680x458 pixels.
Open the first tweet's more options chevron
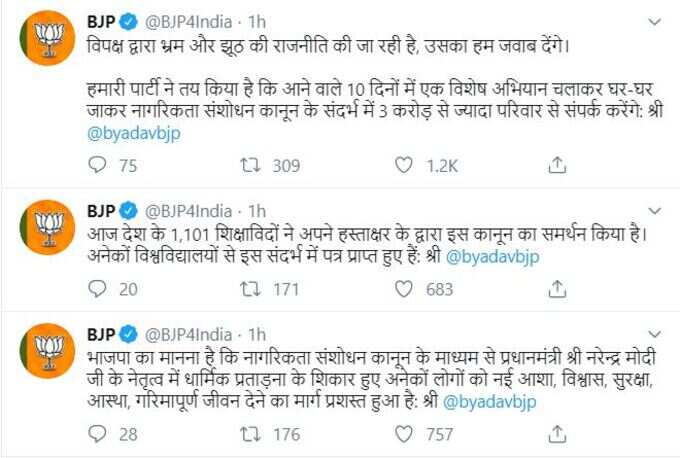[654, 22]
